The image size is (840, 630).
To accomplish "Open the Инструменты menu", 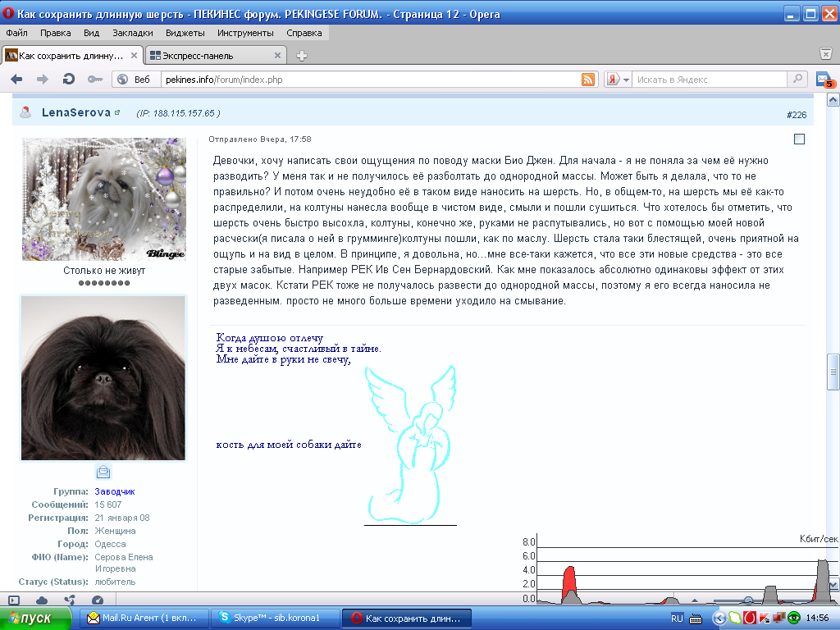I will 245,33.
